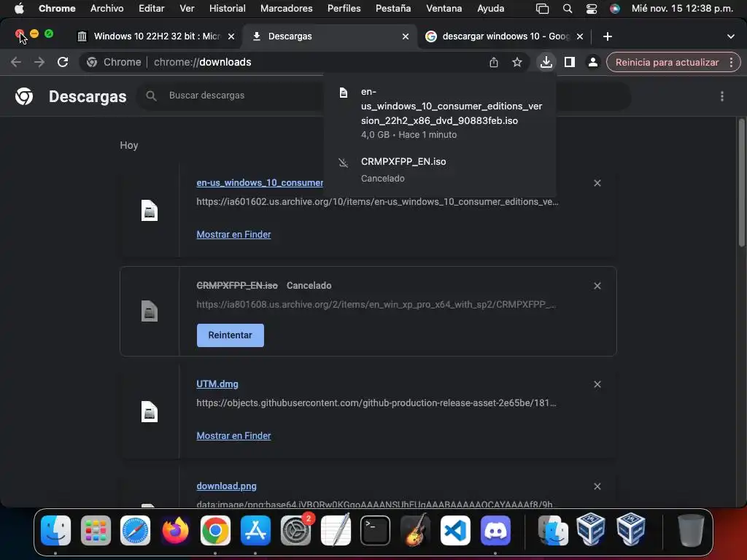Toggle the downloads tray icon in toolbar
This screenshot has width=747, height=560.
click(x=546, y=62)
